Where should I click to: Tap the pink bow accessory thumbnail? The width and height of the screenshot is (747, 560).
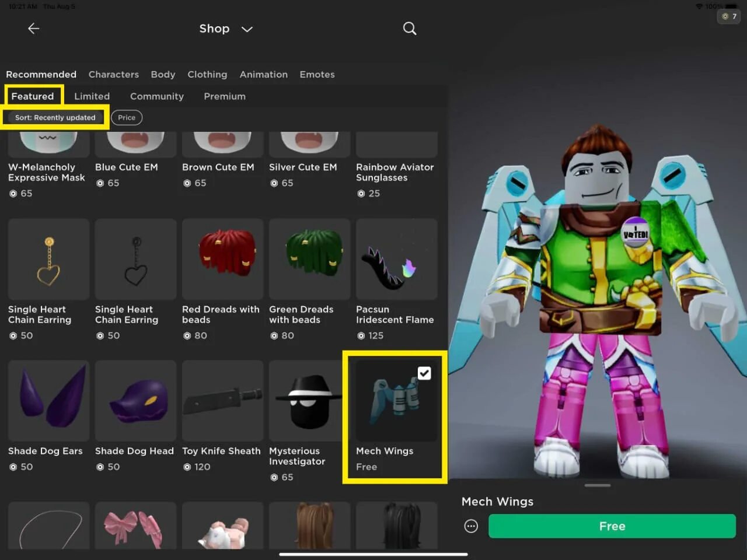136,525
